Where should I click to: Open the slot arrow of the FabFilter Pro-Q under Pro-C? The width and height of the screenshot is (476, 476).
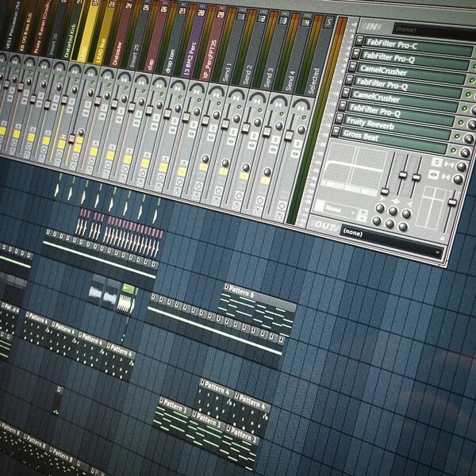pos(356,53)
